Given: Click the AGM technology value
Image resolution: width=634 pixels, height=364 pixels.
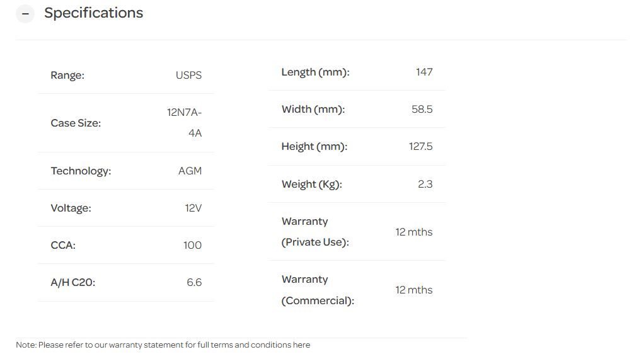Looking at the screenshot, I should [x=190, y=171].
